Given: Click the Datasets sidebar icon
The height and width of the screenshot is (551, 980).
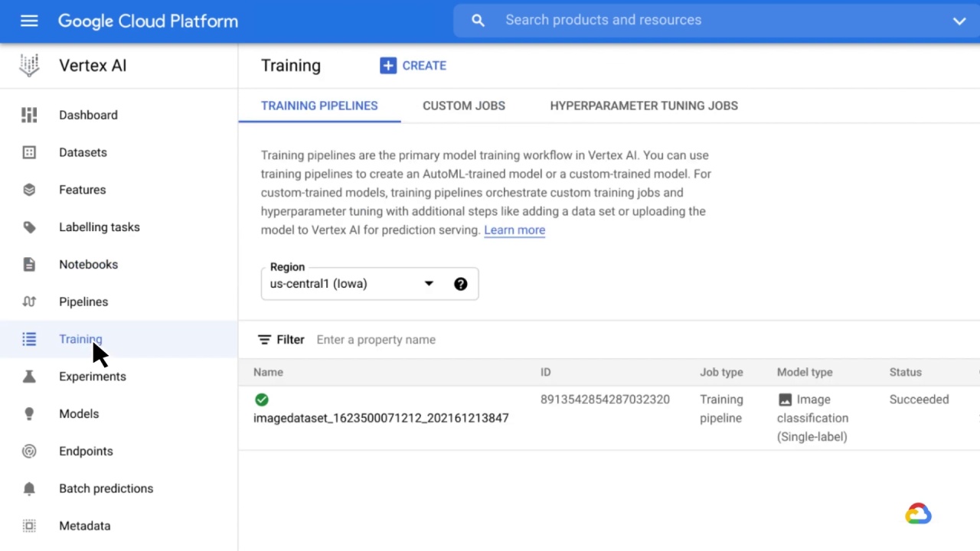Looking at the screenshot, I should [29, 152].
